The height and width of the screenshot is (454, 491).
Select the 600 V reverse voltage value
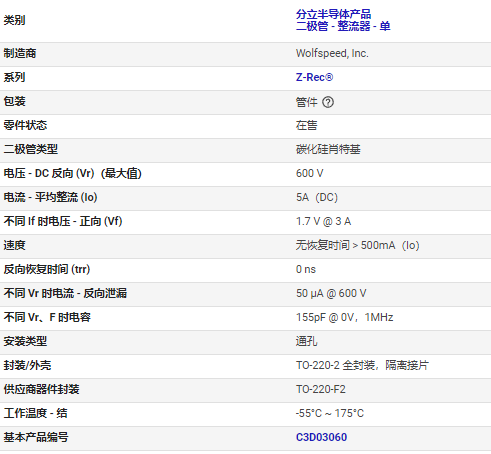pyautogui.click(x=309, y=173)
